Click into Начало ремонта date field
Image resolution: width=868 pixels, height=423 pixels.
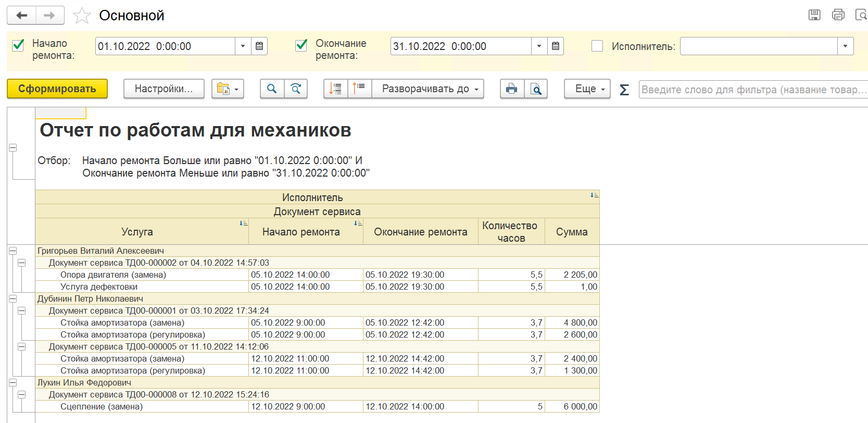[x=165, y=46]
